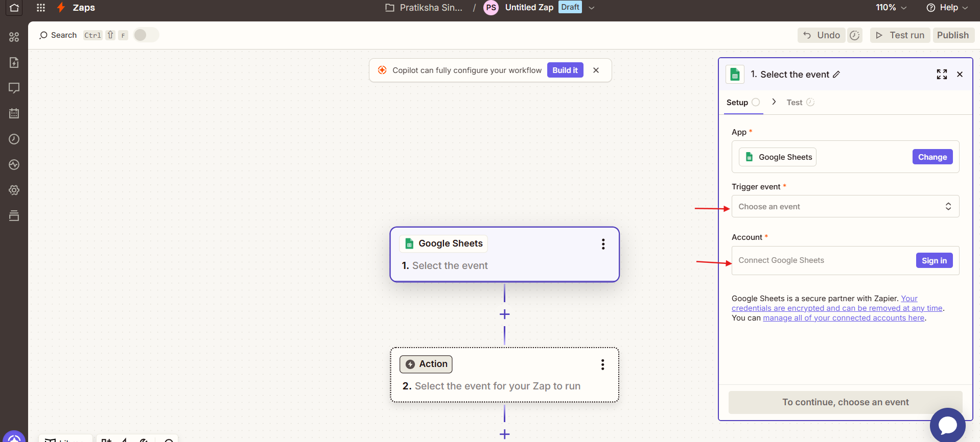Screen dimensions: 980x442
Task: Click the Copilot icon in banner
Action: coord(382,70)
